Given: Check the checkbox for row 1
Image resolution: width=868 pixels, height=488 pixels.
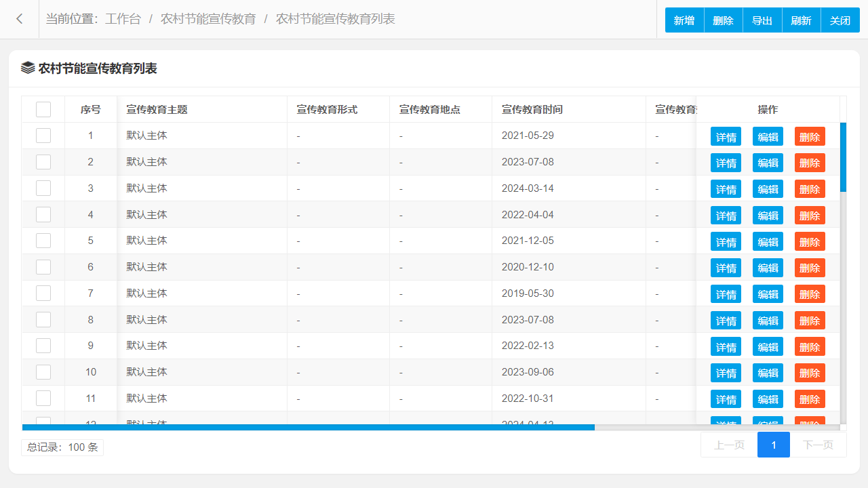Looking at the screenshot, I should [43, 136].
